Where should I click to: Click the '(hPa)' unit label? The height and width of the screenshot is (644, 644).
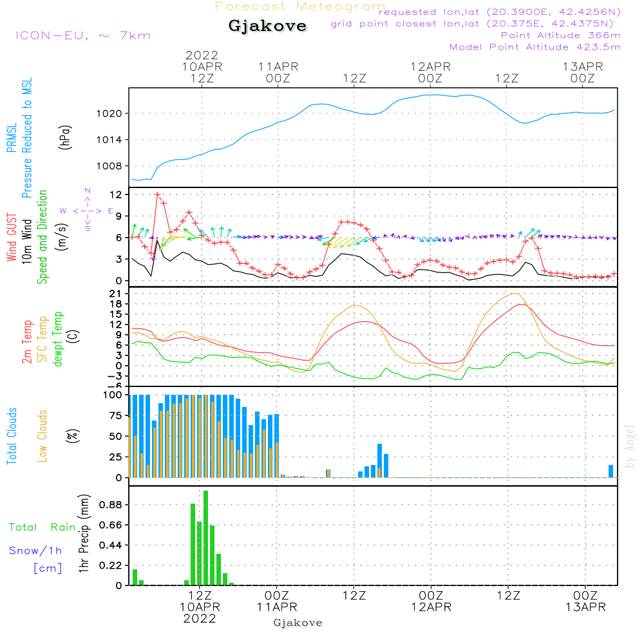tap(65, 137)
